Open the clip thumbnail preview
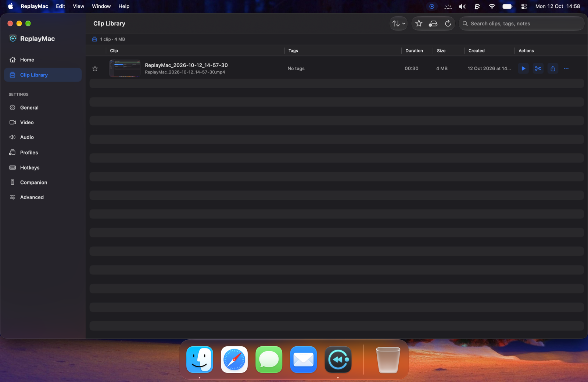This screenshot has width=588, height=382. click(125, 68)
